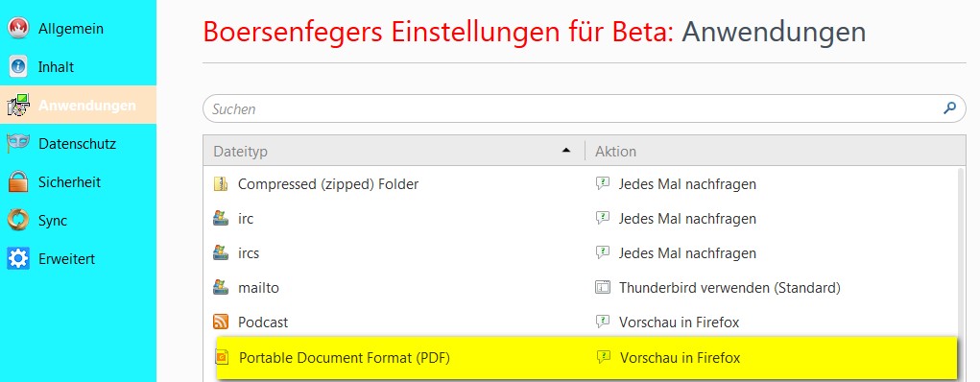Sort by the Aktion column header
This screenshot has height=382, width=980.
(775, 151)
